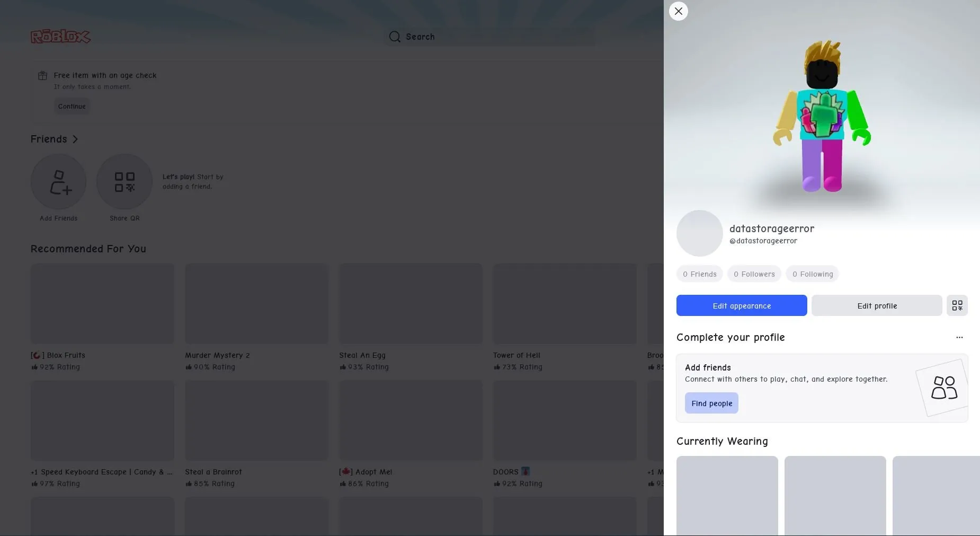Screen dimensions: 980x536
Task: Click the first Currently Wearing item
Action: click(x=727, y=496)
